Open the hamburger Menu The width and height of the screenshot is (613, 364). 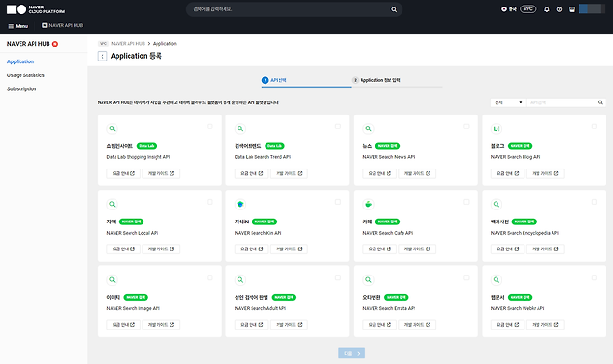coord(19,26)
